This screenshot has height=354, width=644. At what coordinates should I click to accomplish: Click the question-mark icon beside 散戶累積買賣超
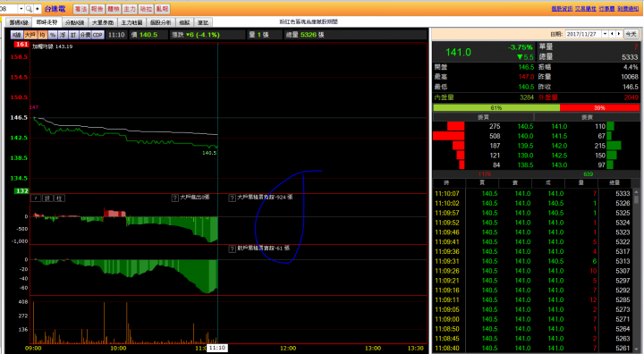232,249
